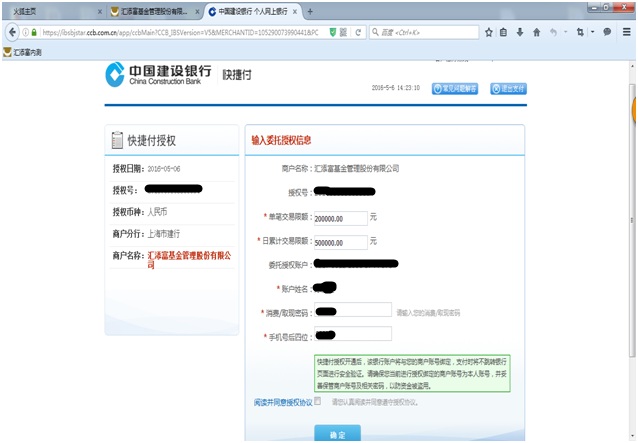Bookmark this page with the star icon

[x=489, y=32]
